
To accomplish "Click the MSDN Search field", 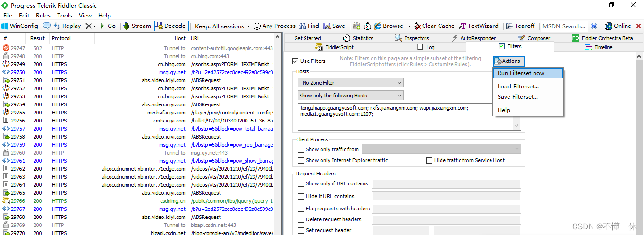I will (x=564, y=26).
